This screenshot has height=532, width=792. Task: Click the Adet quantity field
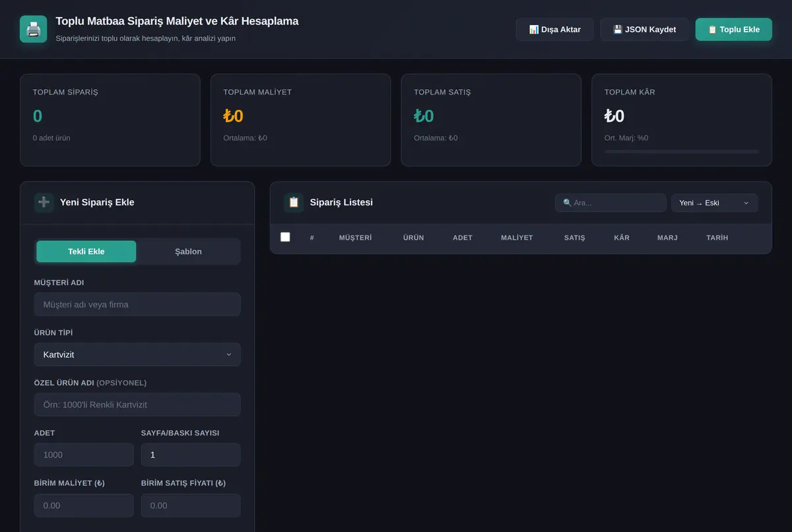(x=84, y=455)
